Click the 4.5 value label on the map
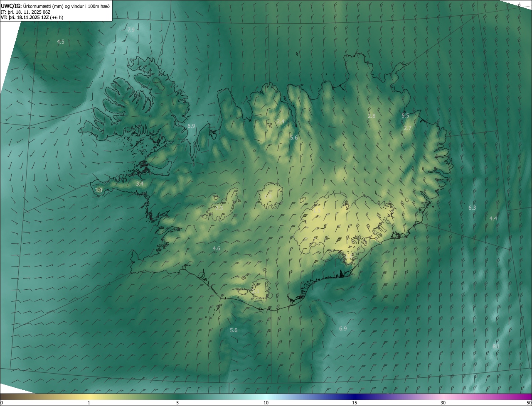This screenshot has width=532, height=406. coord(61,42)
